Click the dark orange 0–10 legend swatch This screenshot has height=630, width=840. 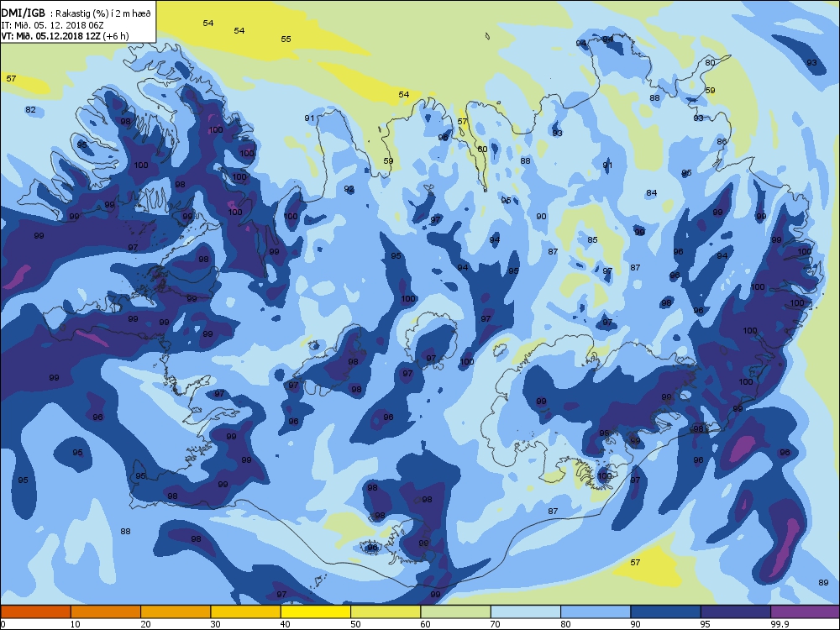tap(35, 612)
